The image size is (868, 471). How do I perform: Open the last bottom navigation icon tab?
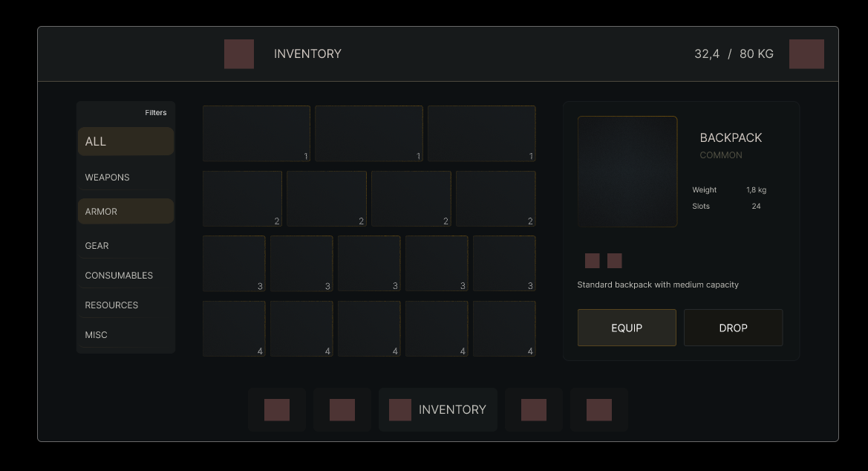[599, 409]
